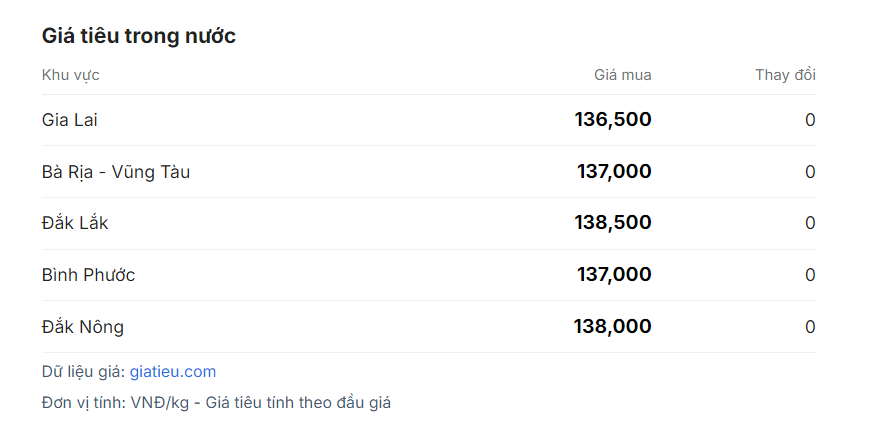Image resolution: width=871 pixels, height=440 pixels.
Task: Click the Đơn vị tính VNĐ/kg note
Action: (x=216, y=403)
